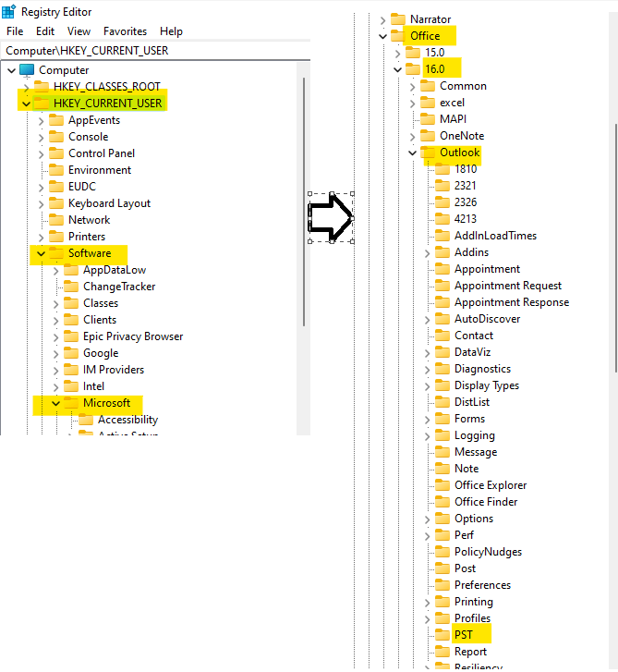Collapse the 16.0 key
Image resolution: width=618 pixels, height=672 pixels.
[397, 69]
